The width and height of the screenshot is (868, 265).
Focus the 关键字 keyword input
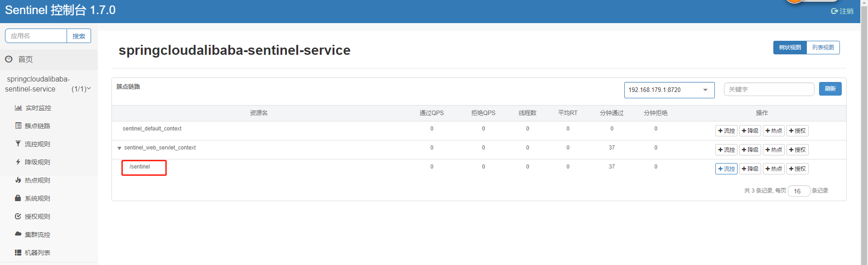pyautogui.click(x=769, y=89)
